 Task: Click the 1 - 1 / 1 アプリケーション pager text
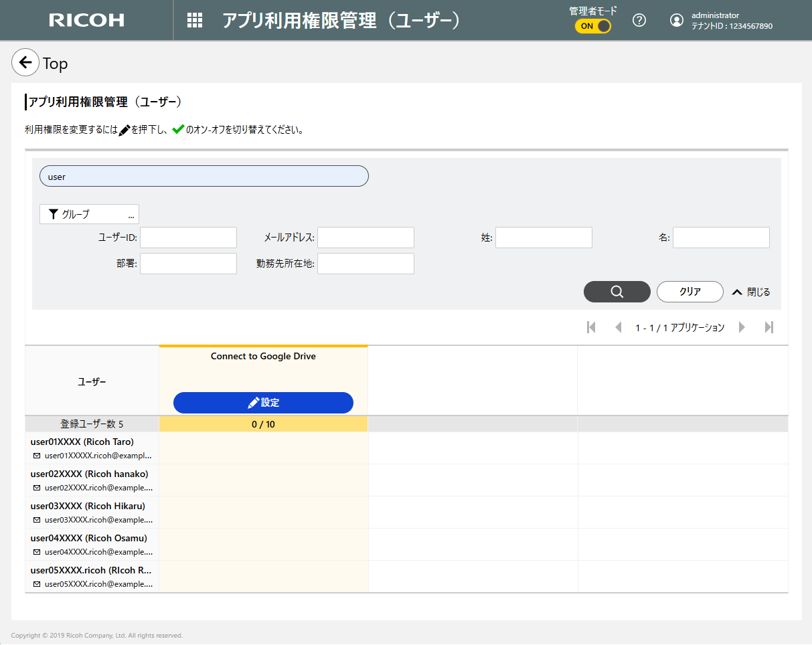point(680,327)
